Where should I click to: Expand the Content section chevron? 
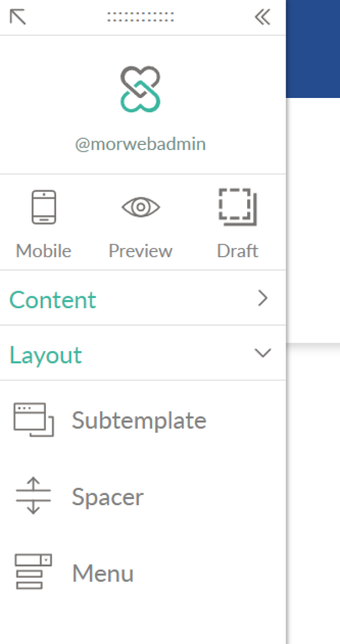coord(263,298)
